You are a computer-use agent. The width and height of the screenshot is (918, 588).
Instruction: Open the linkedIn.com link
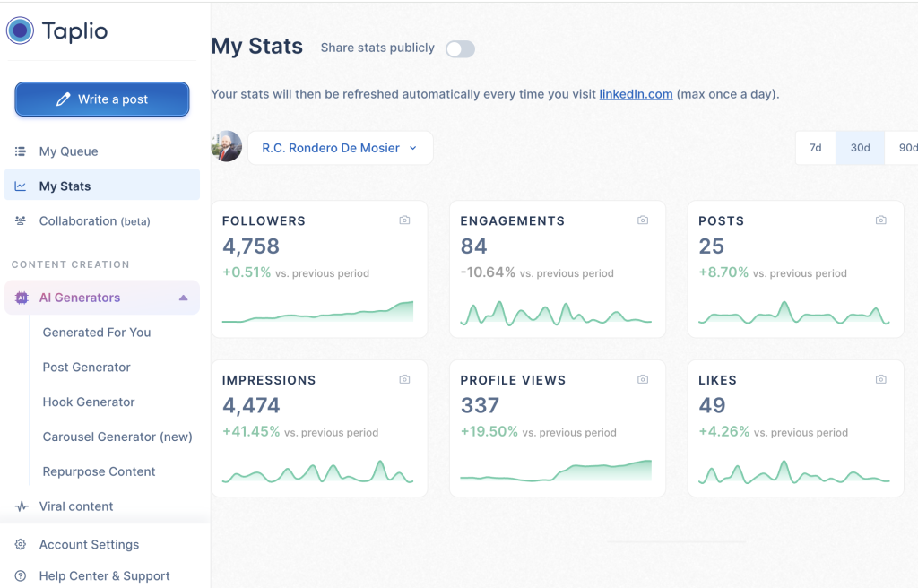[636, 94]
